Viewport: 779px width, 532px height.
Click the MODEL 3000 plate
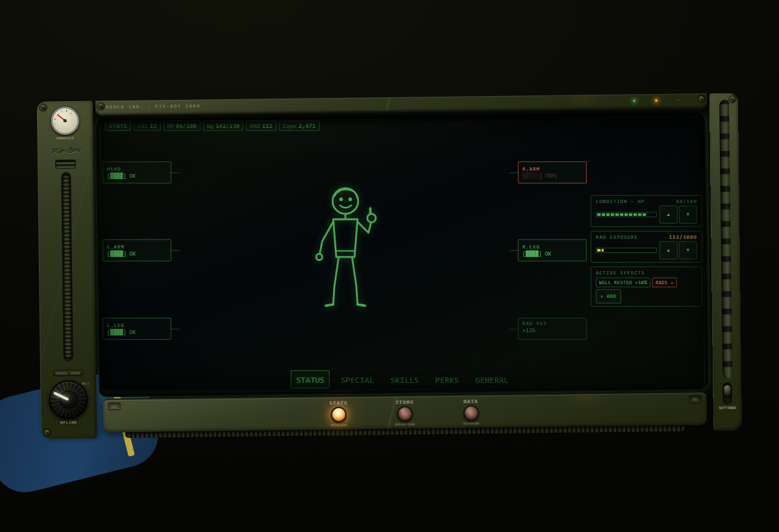68,373
